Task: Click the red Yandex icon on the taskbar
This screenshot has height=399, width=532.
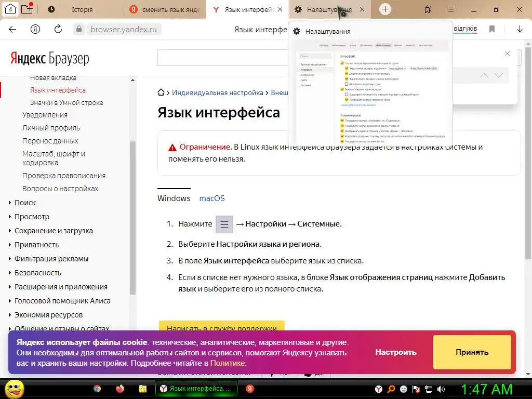Action: tap(250, 389)
